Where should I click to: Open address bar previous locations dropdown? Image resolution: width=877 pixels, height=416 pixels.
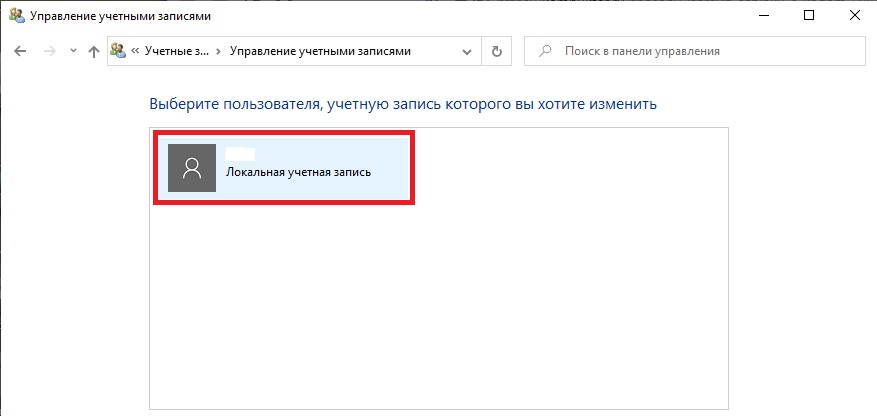[x=467, y=51]
